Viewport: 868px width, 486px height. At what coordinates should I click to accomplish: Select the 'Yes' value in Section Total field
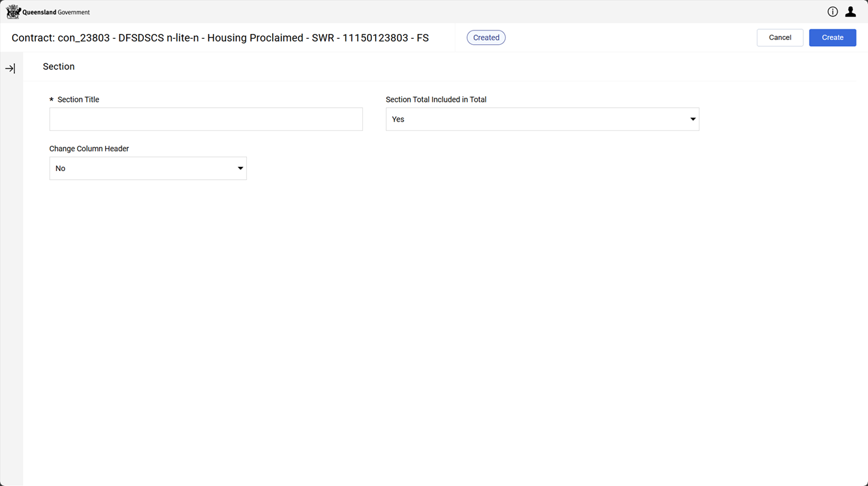point(398,119)
